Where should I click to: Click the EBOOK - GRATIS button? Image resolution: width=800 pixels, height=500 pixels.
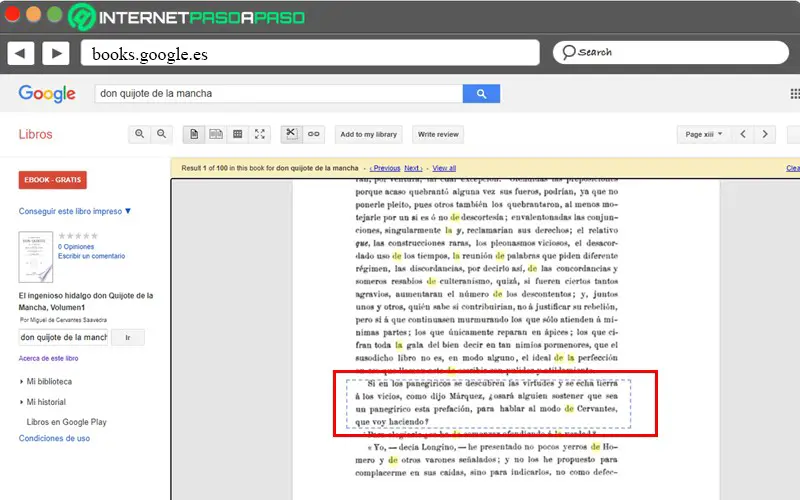tap(53, 180)
